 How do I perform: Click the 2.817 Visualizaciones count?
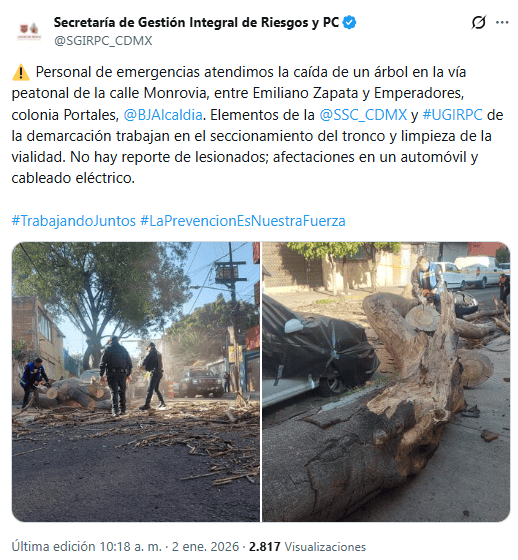307,546
